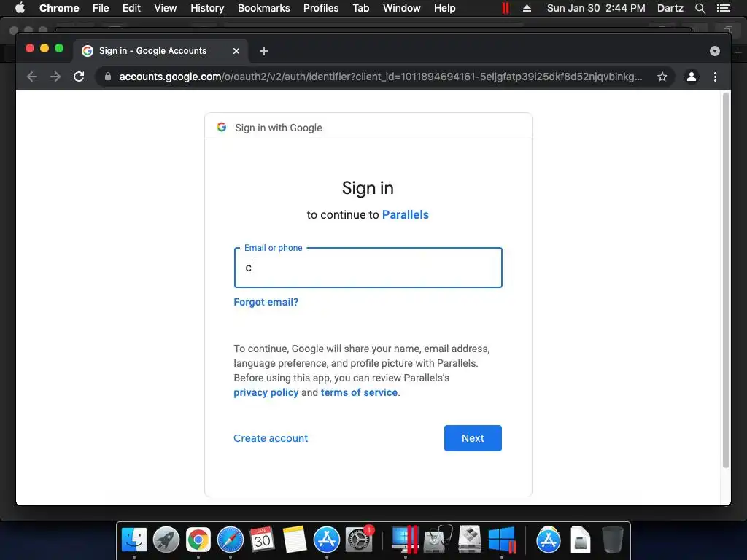Screen dimensions: 747x560
Task: Open Chrome's three-dot menu
Action: (x=715, y=77)
